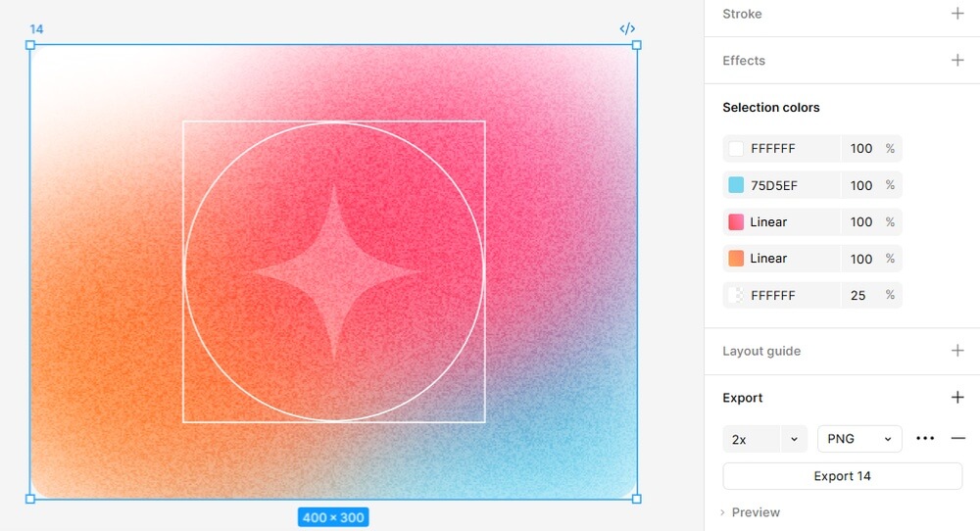Click the first white FFFFFF swatch
This screenshot has height=531, width=980.
(x=736, y=149)
